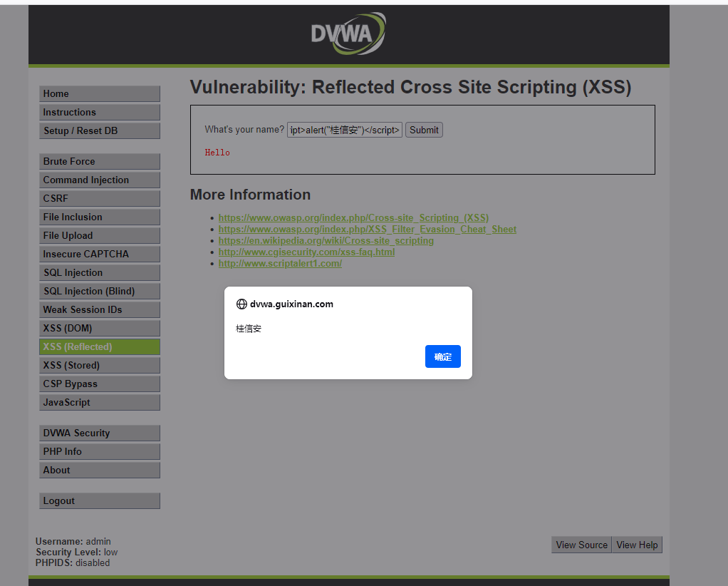
Task: Open Wikipedia Cross-site scripting link
Action: pos(326,241)
